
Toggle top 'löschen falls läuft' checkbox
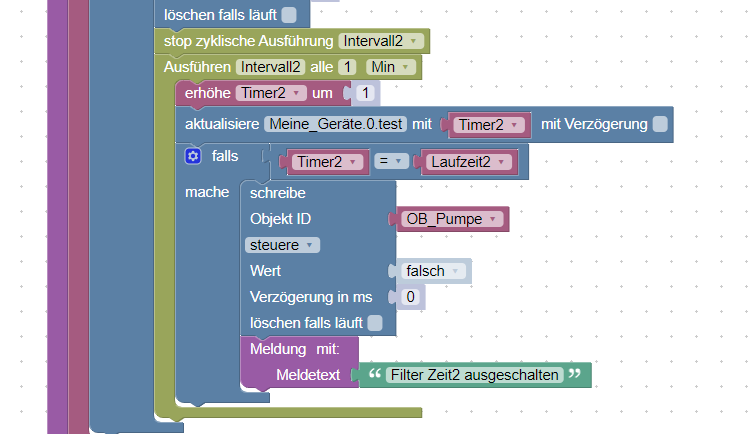[289, 15]
